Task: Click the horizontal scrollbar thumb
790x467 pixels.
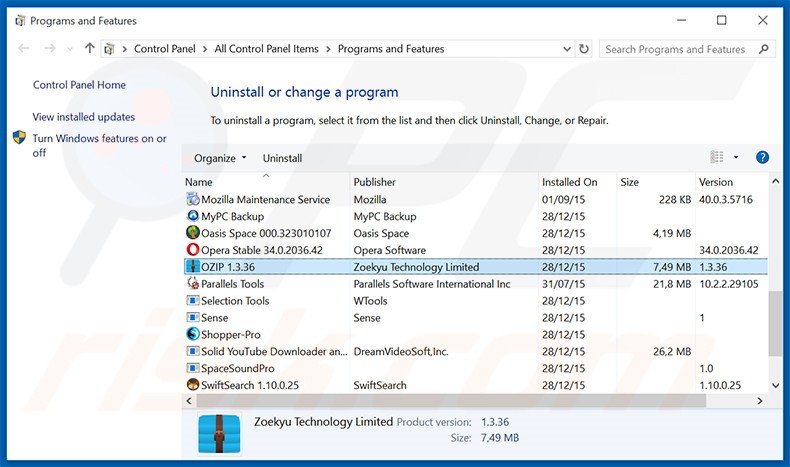Action: point(451,401)
